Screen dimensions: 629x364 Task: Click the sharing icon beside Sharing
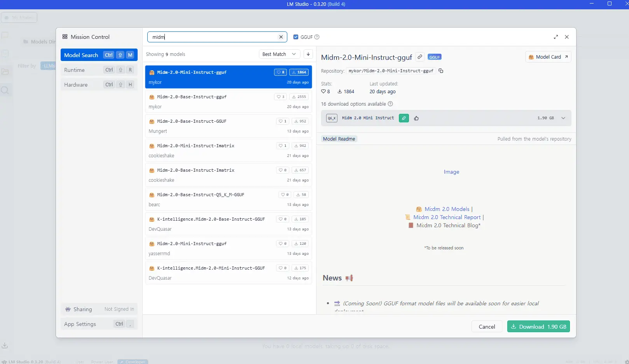click(68, 309)
